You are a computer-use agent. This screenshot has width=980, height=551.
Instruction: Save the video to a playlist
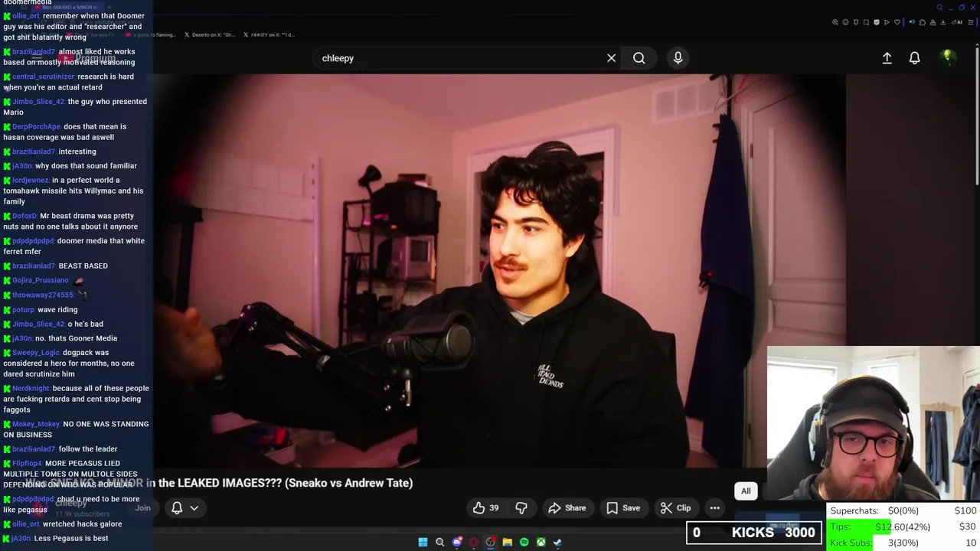[622, 508]
